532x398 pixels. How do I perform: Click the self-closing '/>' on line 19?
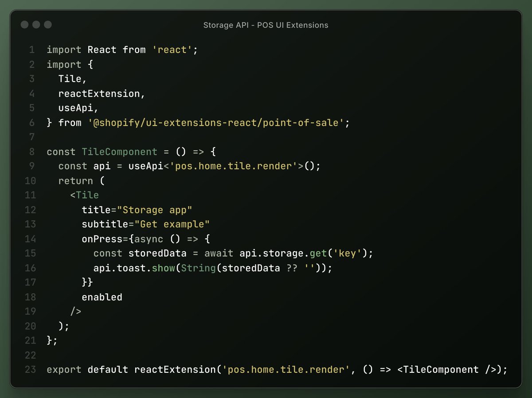click(x=76, y=312)
